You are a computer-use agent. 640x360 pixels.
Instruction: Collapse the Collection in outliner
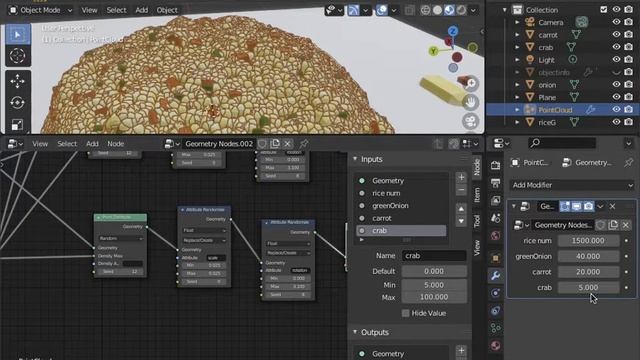(504, 9)
